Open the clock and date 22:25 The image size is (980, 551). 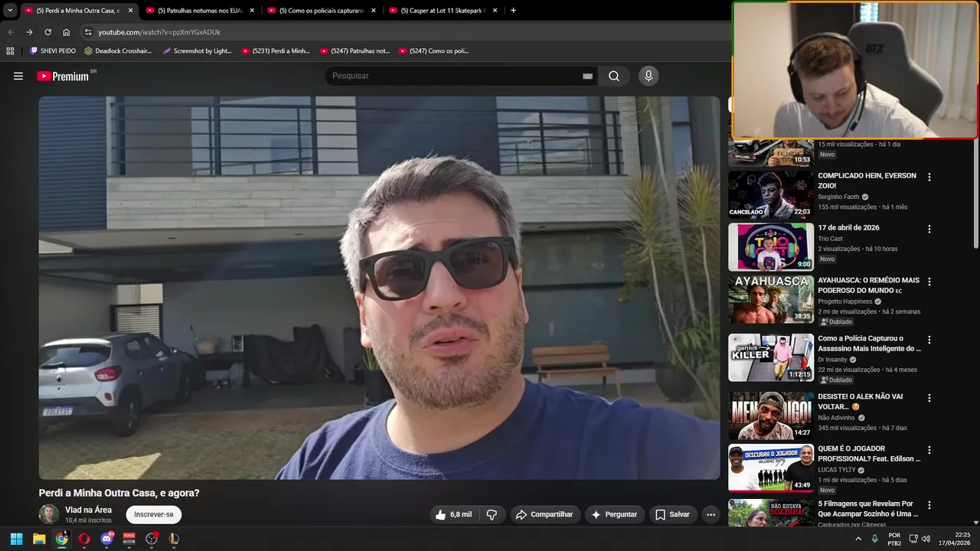[955, 539]
